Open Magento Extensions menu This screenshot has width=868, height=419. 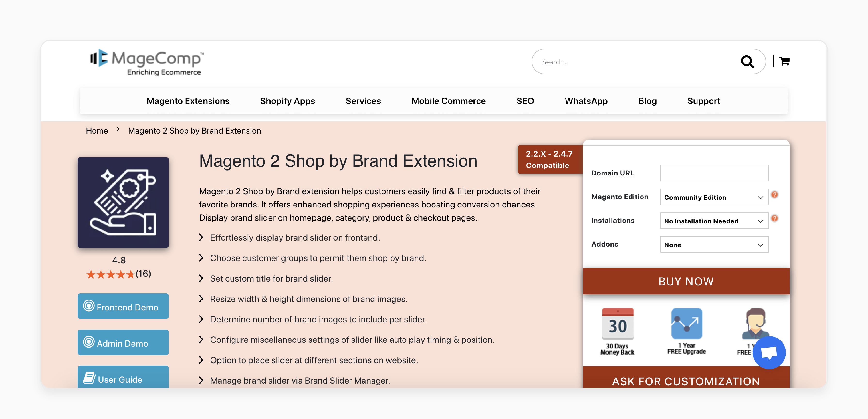[188, 101]
